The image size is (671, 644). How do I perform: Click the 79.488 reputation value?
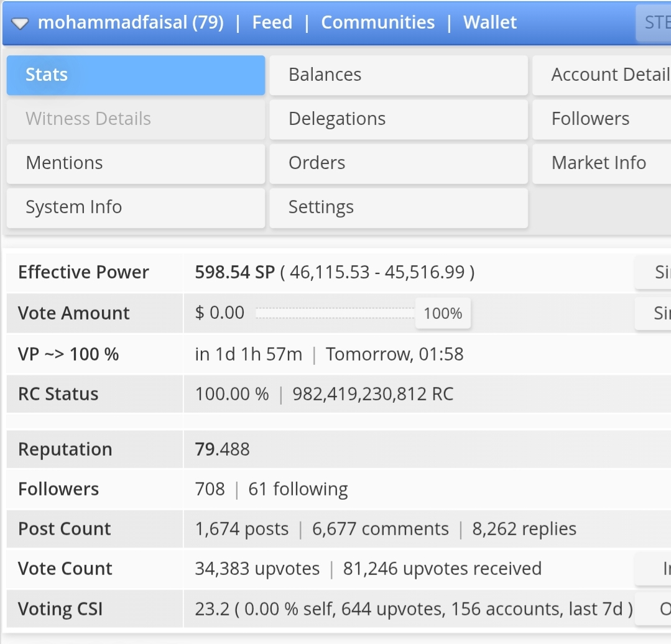coord(222,449)
